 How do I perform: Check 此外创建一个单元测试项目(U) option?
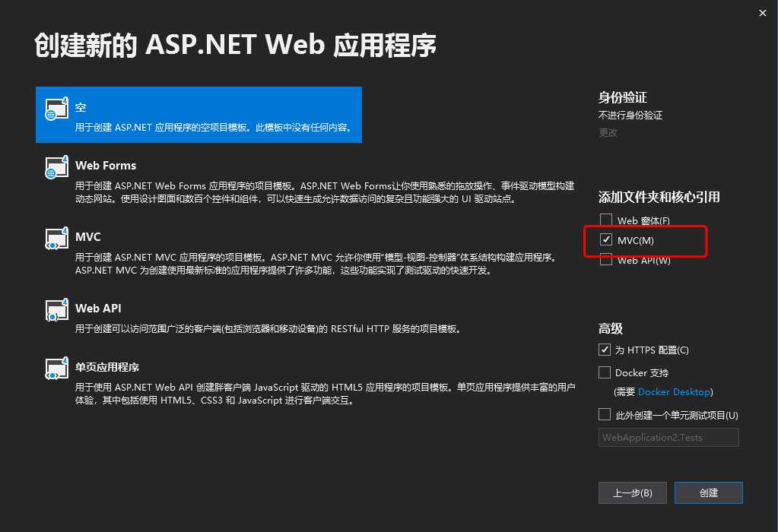coord(605,415)
